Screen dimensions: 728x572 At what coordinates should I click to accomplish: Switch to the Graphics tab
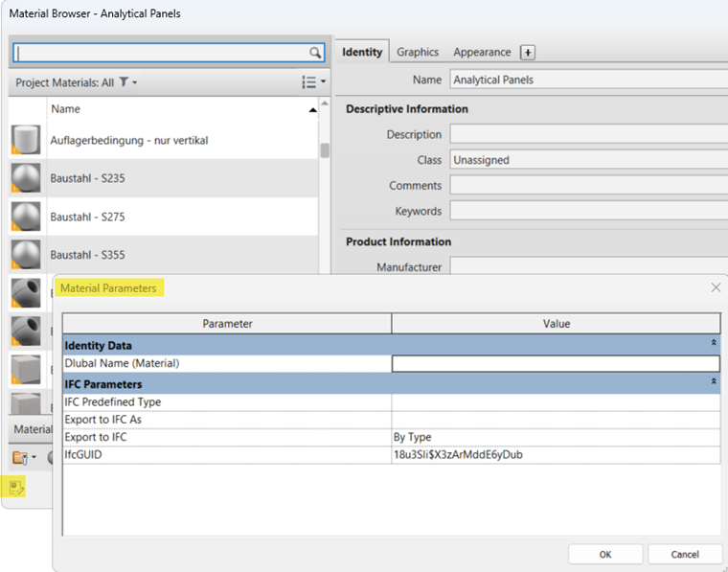tap(418, 52)
